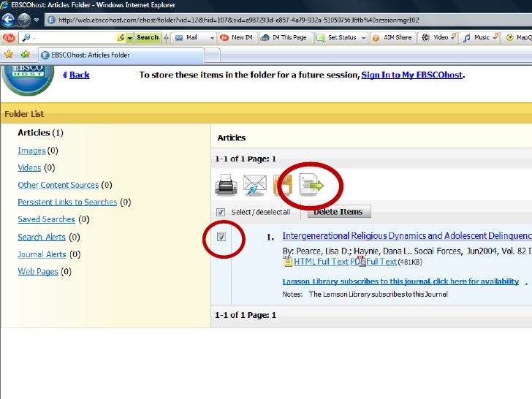Image resolution: width=532 pixels, height=399 pixels.
Task: Click the HTML Full Text document icon
Action: tap(287, 262)
